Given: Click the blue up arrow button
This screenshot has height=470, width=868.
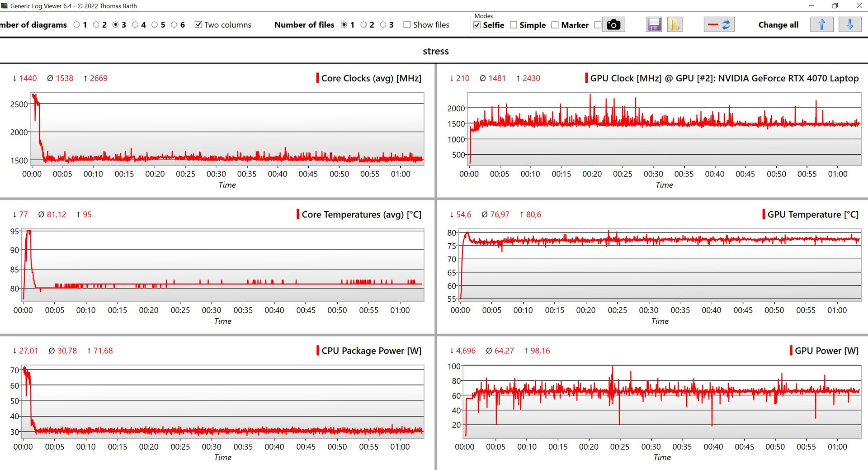Looking at the screenshot, I should point(821,25).
